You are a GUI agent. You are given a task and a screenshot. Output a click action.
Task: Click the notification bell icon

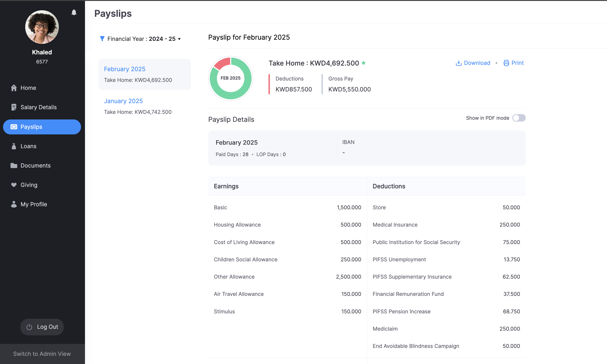click(x=74, y=12)
